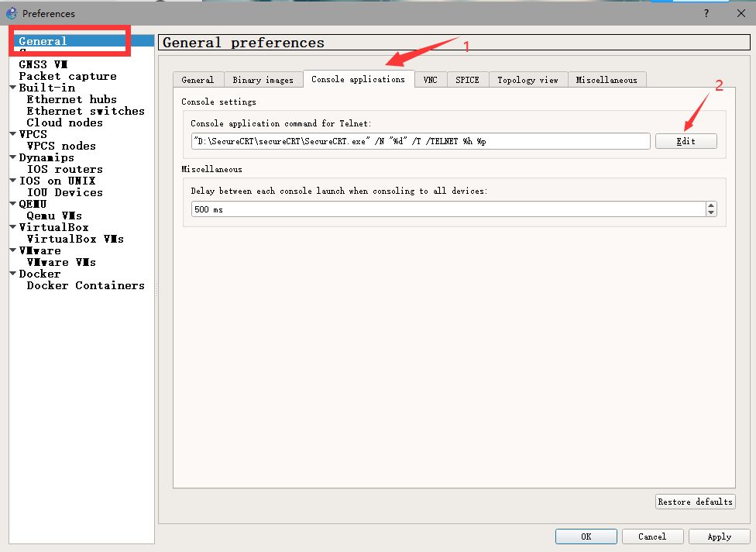Select Docker Containers in the tree
This screenshot has height=552, width=756.
[85, 285]
